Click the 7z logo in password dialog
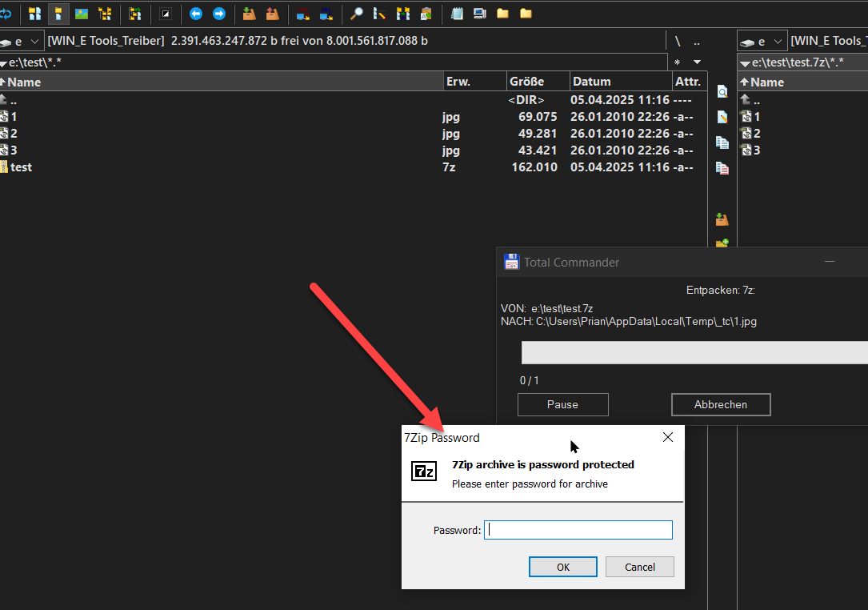 [x=424, y=472]
